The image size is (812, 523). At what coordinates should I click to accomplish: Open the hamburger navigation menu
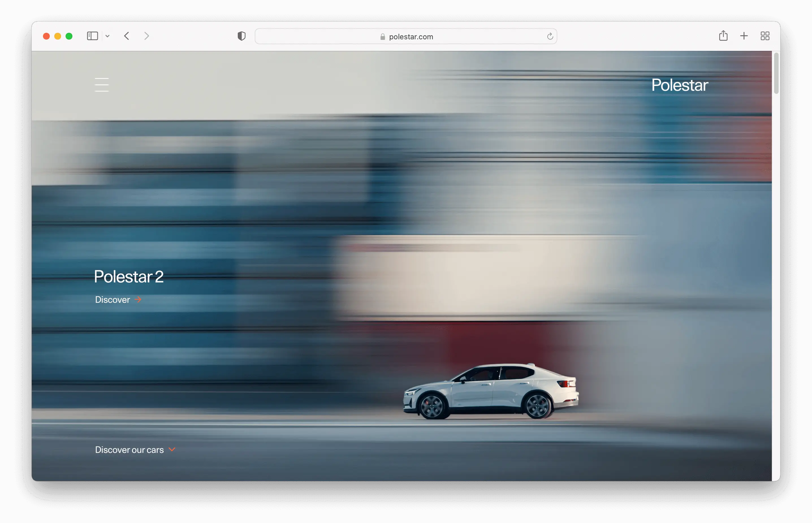pyautogui.click(x=101, y=85)
